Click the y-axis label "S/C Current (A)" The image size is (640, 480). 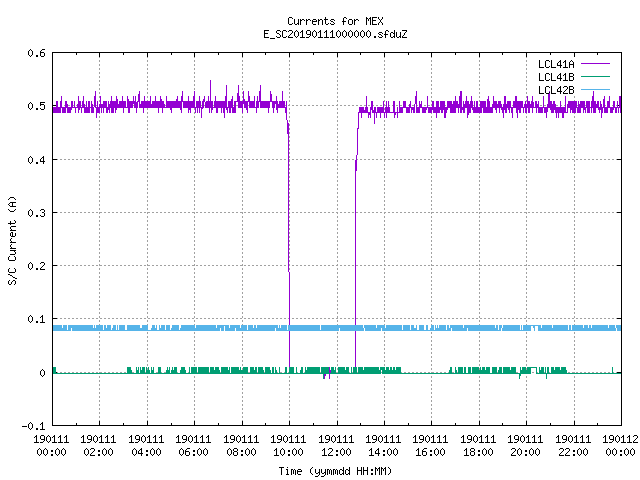(13, 240)
